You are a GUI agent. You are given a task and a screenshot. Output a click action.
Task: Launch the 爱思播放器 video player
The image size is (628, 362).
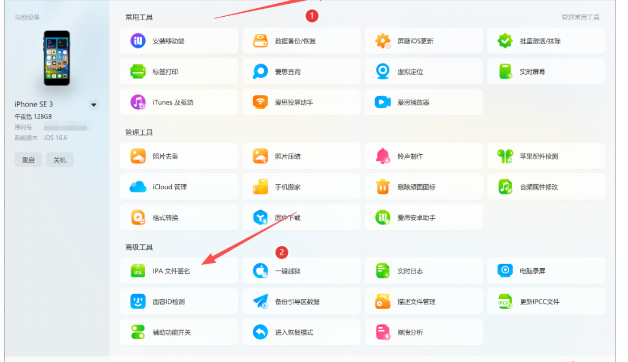click(424, 102)
